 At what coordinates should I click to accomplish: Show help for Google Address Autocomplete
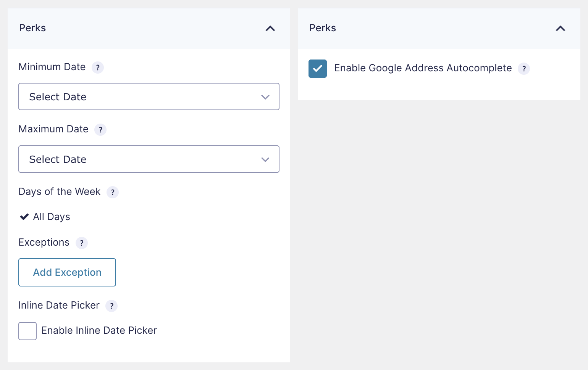click(x=524, y=69)
